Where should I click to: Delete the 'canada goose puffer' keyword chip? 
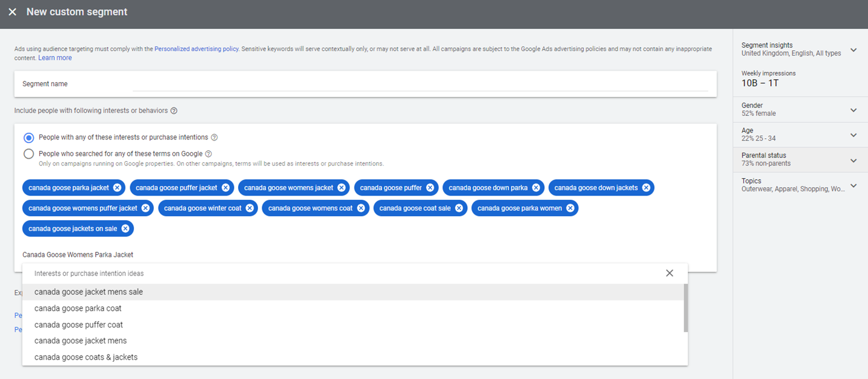point(430,188)
